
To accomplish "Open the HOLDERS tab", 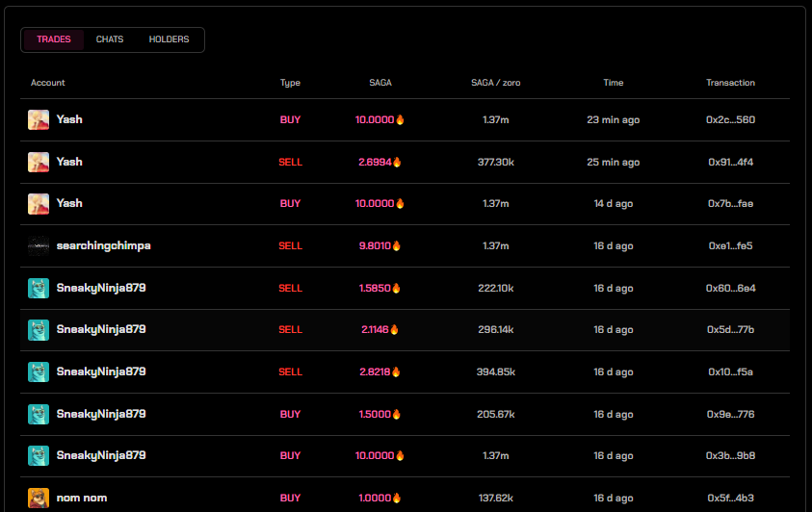I will click(169, 39).
